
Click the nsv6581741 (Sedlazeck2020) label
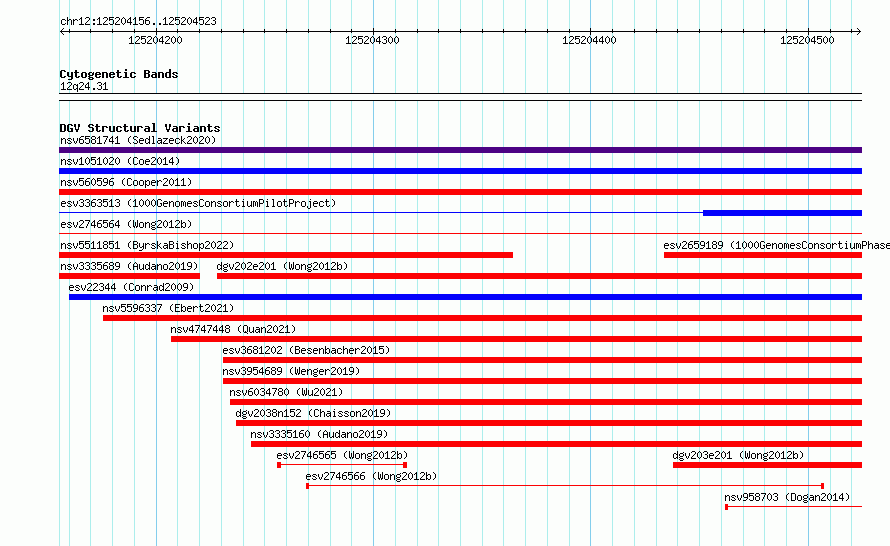point(138,140)
